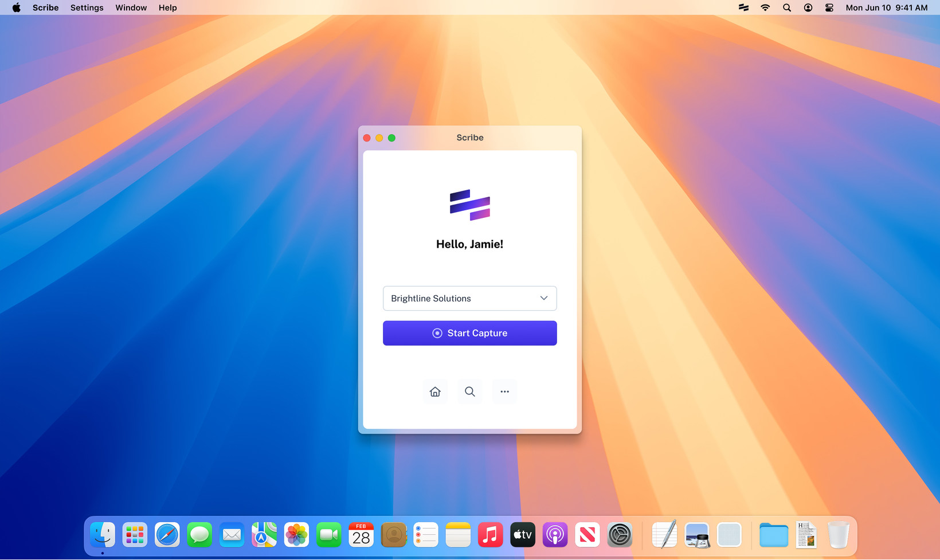The image size is (940, 560).
Task: Open Photos from the Dock
Action: (x=296, y=535)
